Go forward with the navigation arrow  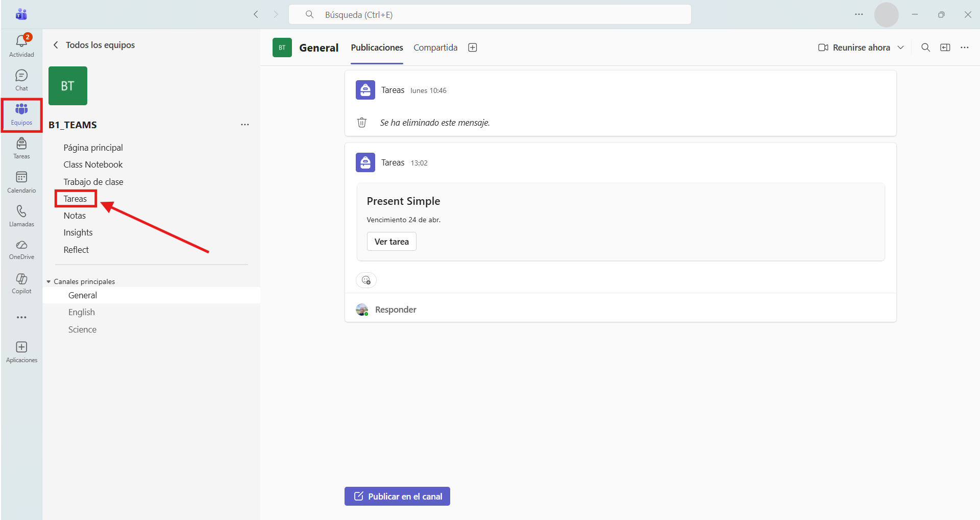(x=276, y=14)
